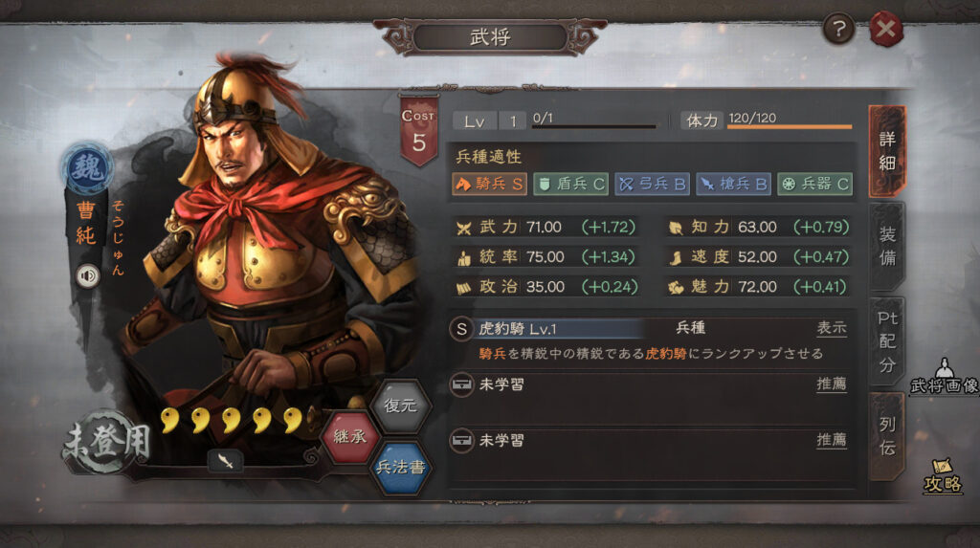Open the 攻略 strategy guide icon
The height and width of the screenshot is (548, 980).
click(943, 476)
